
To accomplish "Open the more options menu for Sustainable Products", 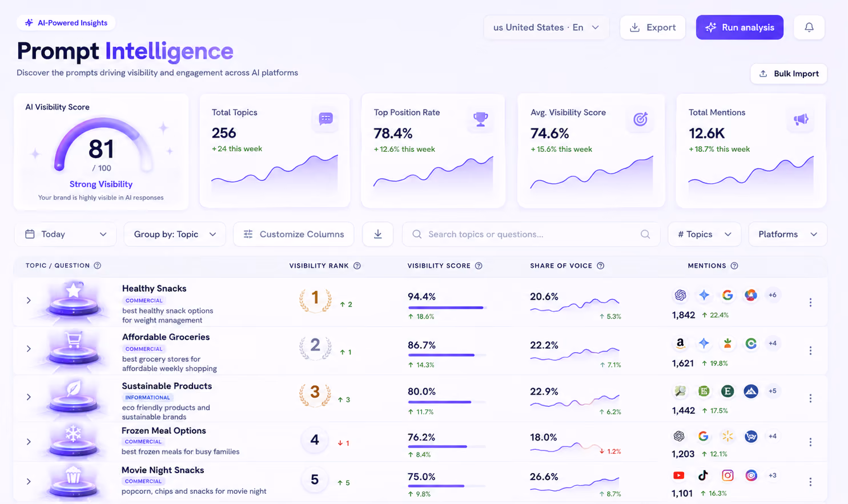I will click(810, 398).
